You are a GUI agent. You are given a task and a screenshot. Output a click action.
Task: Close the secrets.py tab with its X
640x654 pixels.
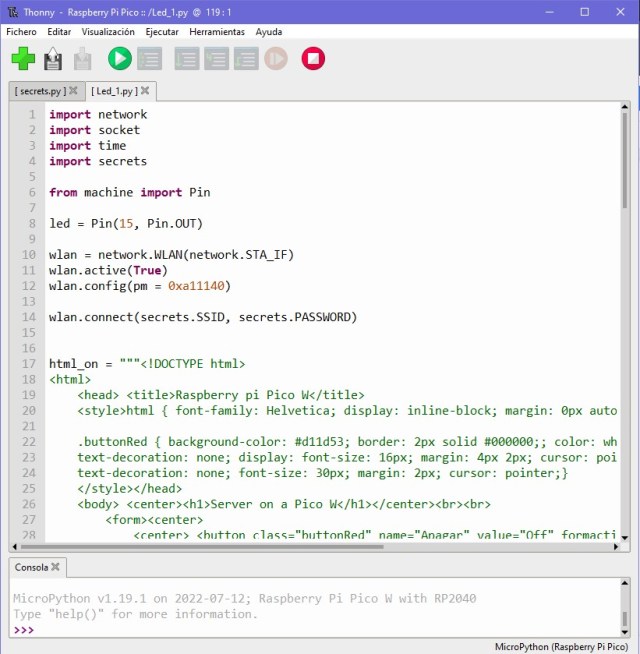(73, 91)
